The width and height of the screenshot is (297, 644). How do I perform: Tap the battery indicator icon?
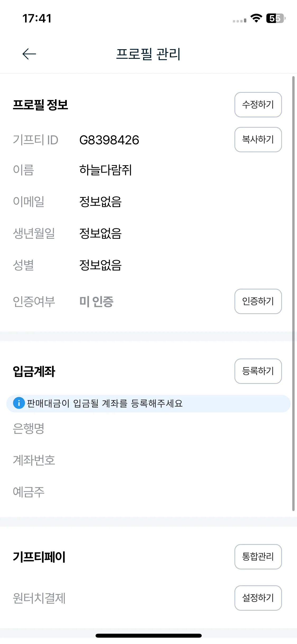(x=276, y=18)
